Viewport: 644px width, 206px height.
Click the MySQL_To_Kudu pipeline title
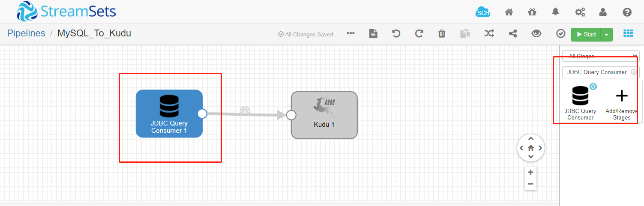point(94,33)
